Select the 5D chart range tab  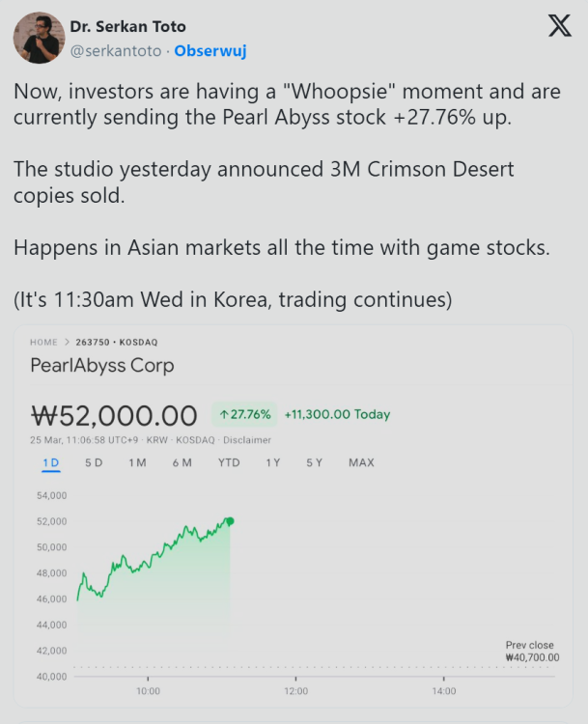click(94, 462)
